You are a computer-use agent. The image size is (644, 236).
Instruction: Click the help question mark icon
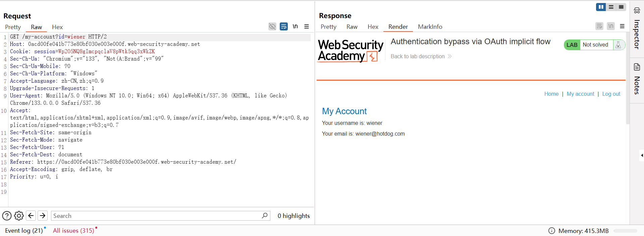point(7,216)
